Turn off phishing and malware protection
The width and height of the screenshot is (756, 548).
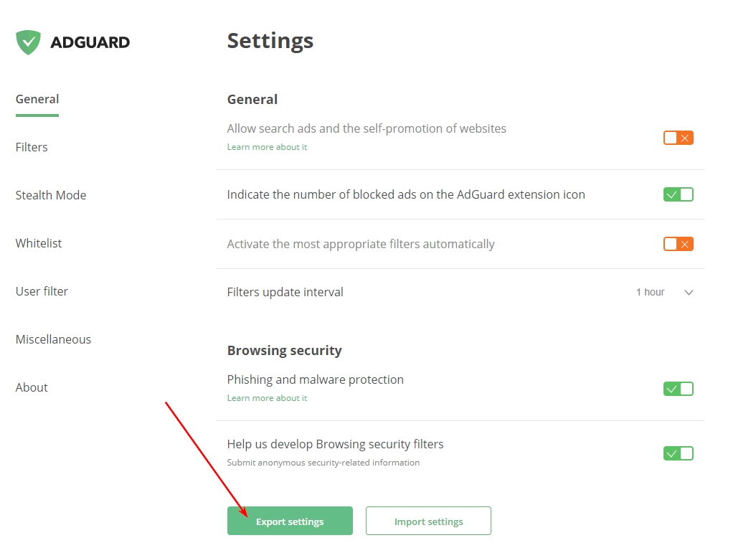point(678,388)
